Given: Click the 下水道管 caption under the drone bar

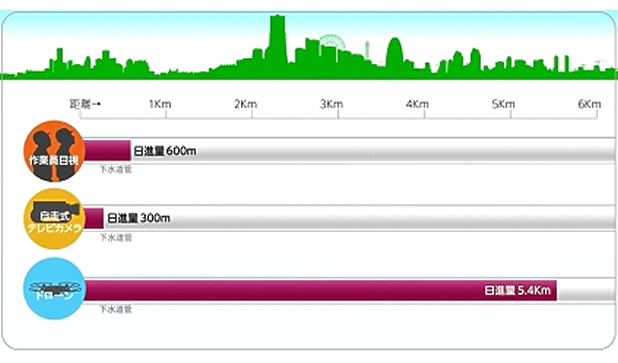Looking at the screenshot, I should (x=115, y=310).
